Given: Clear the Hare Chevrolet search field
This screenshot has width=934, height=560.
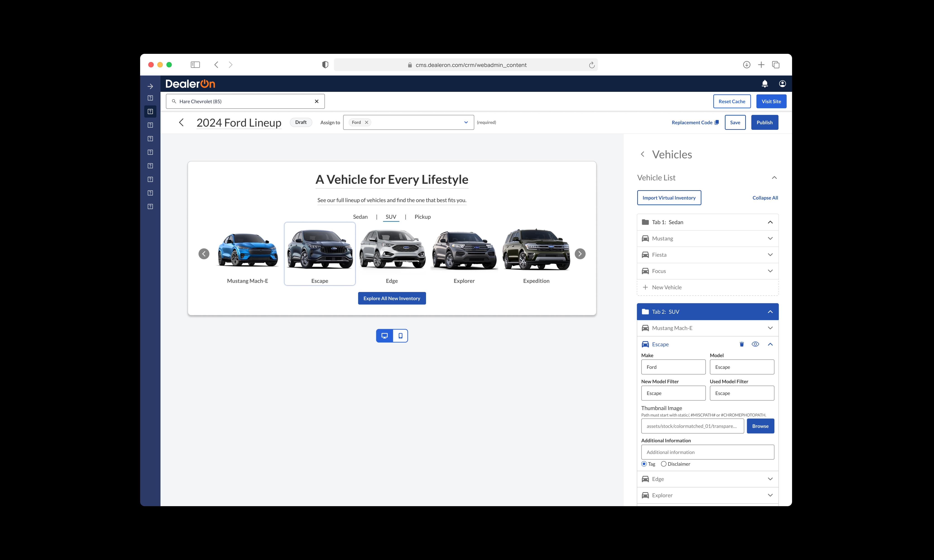Looking at the screenshot, I should tap(316, 102).
